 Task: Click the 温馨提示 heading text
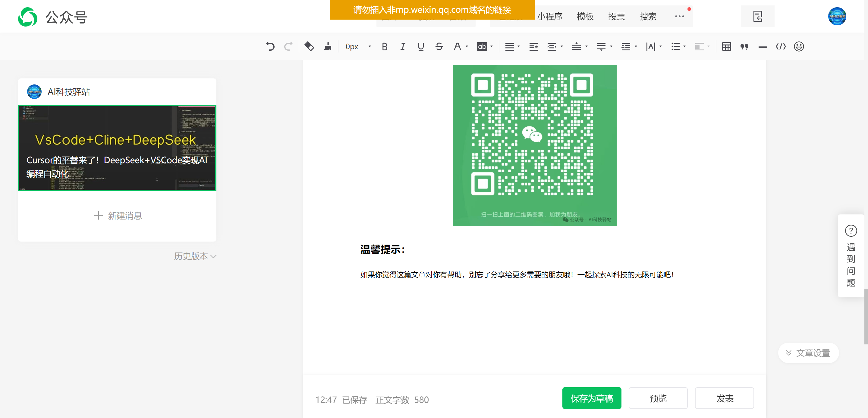click(x=382, y=249)
